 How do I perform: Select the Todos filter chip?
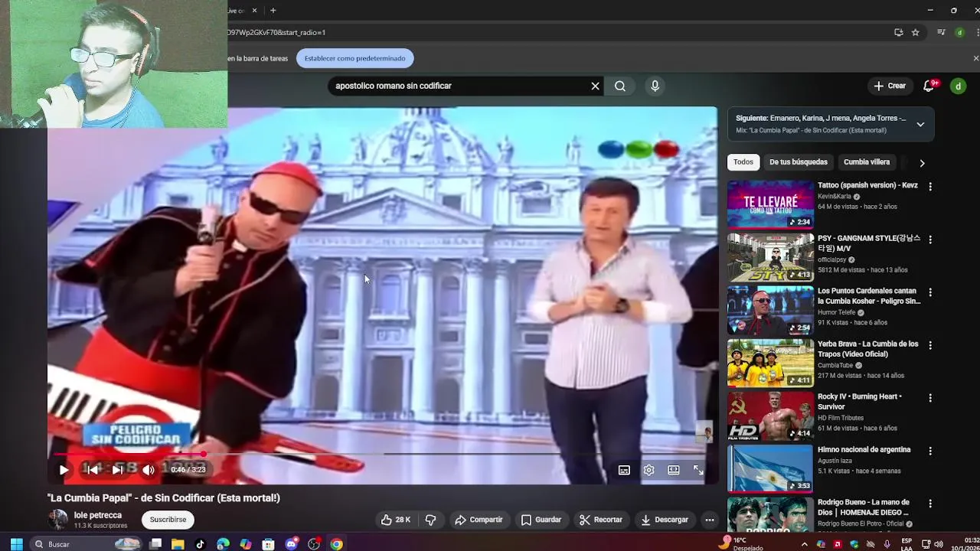(743, 162)
